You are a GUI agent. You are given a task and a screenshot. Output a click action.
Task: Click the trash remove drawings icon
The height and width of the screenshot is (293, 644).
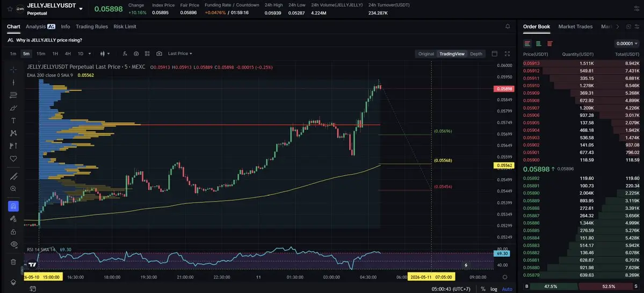click(13, 262)
